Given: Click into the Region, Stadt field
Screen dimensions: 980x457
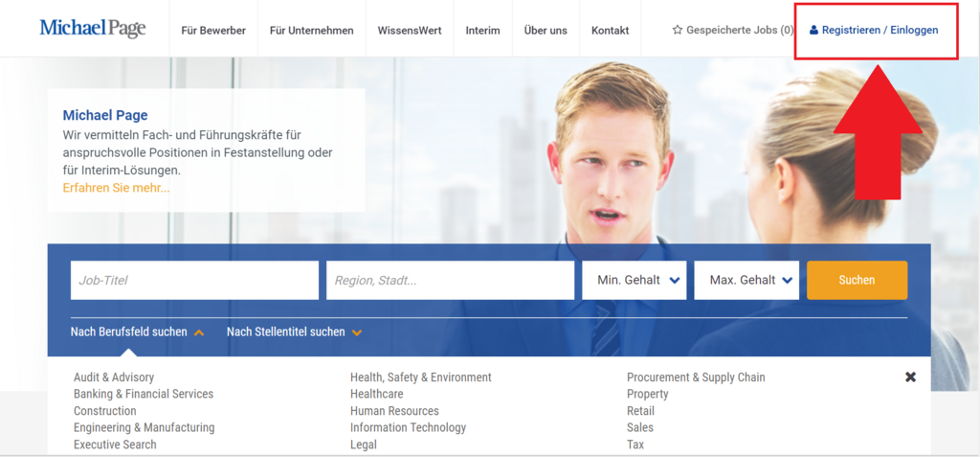Looking at the screenshot, I should (x=450, y=281).
